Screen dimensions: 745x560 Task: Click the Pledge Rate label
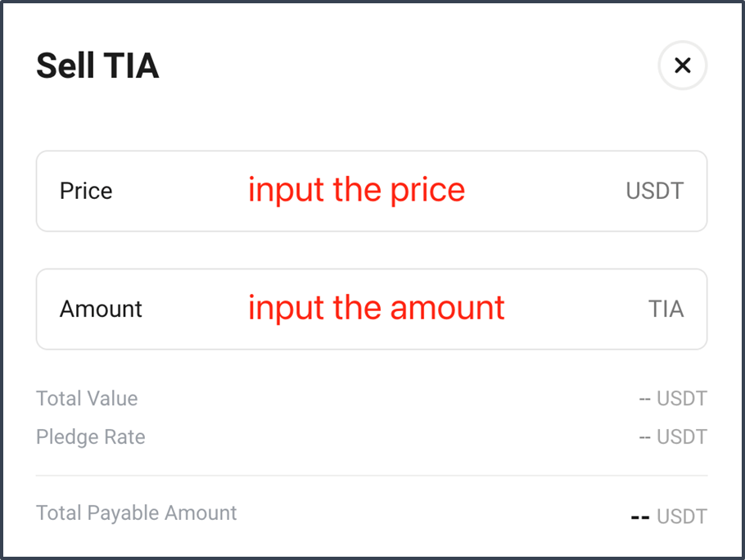(91, 437)
